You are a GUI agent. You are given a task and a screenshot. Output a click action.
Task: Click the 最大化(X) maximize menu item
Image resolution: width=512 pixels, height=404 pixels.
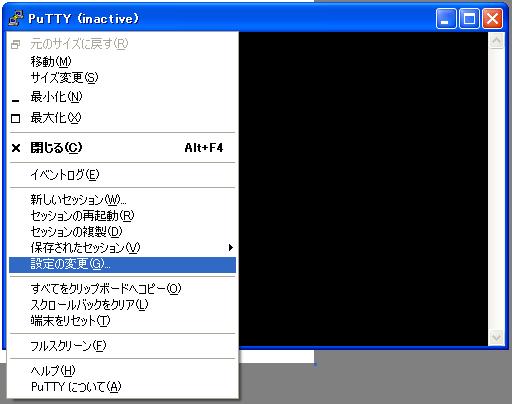pos(122,118)
